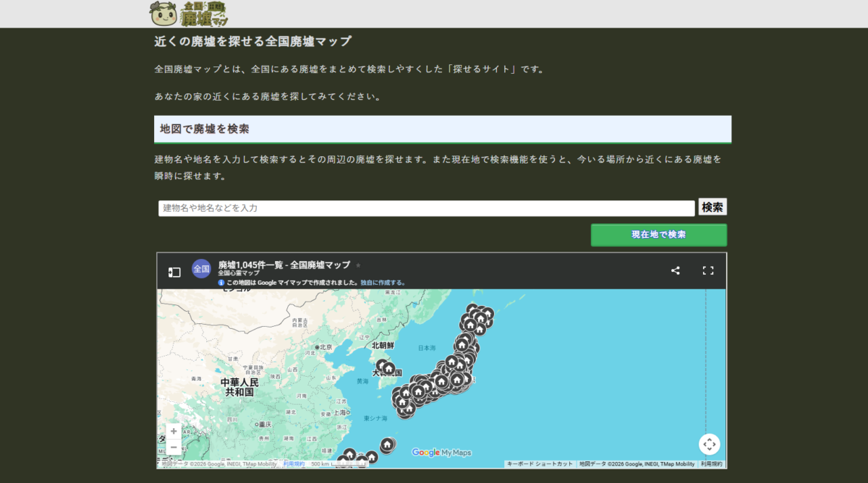Click the green 現在地で検索 button
Viewport: 868px width, 483px height.
[659, 235]
